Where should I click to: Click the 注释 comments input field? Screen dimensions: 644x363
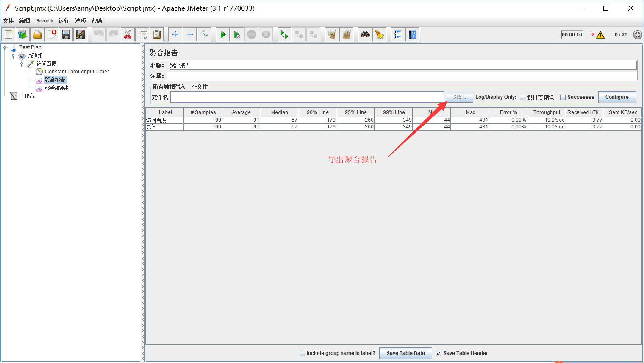(402, 76)
